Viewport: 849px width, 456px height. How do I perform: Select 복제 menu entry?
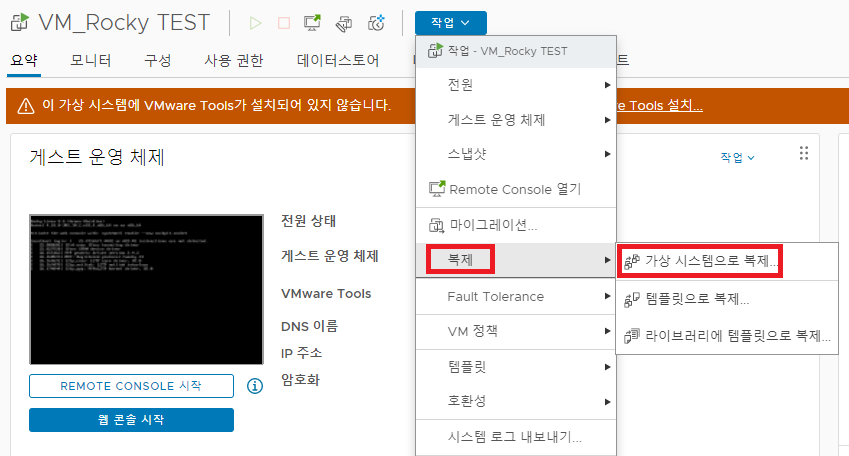pyautogui.click(x=516, y=260)
